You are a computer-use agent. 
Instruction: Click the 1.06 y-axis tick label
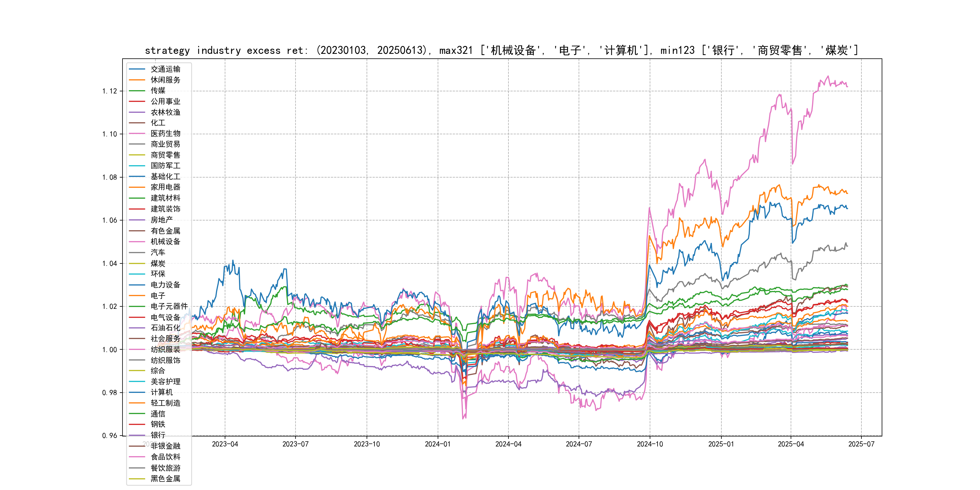(109, 220)
